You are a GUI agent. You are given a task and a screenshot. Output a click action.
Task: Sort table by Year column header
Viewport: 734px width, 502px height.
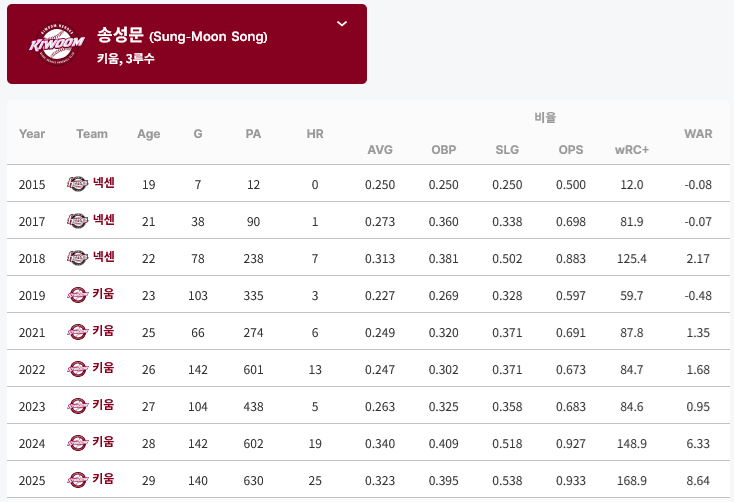click(32, 134)
